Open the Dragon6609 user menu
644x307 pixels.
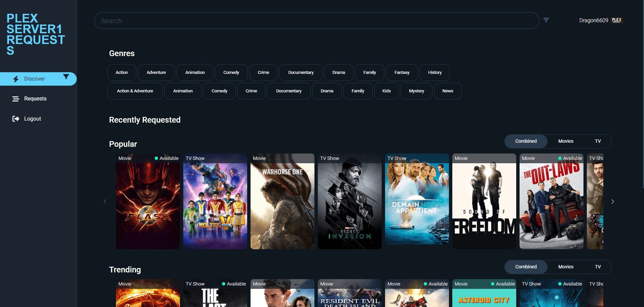point(594,20)
